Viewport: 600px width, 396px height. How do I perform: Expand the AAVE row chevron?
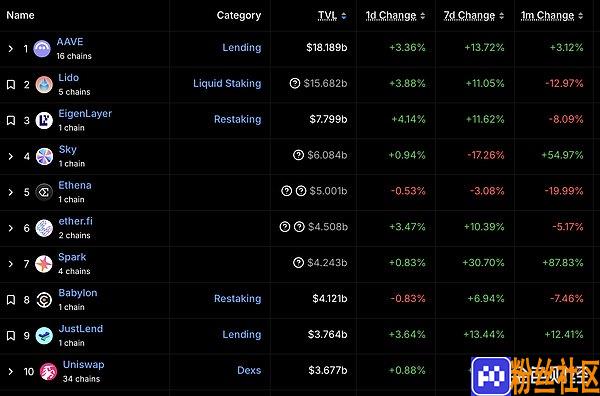tap(11, 49)
